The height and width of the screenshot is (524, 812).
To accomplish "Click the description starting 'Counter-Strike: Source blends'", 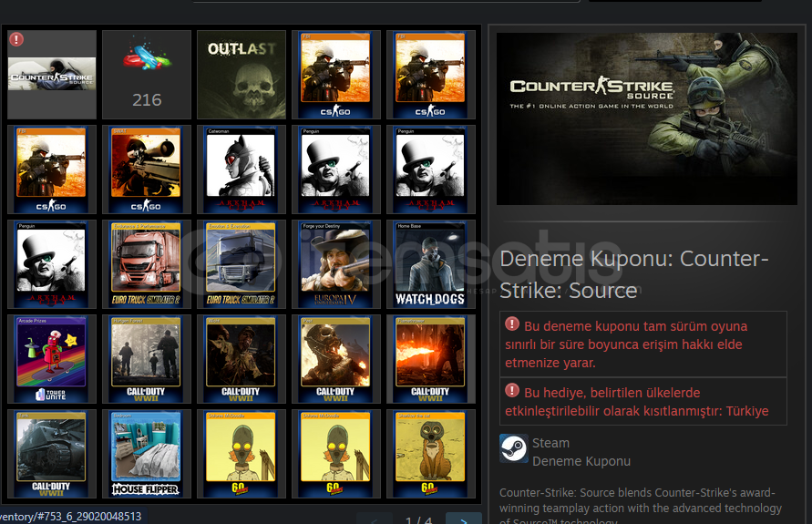I will point(641,506).
